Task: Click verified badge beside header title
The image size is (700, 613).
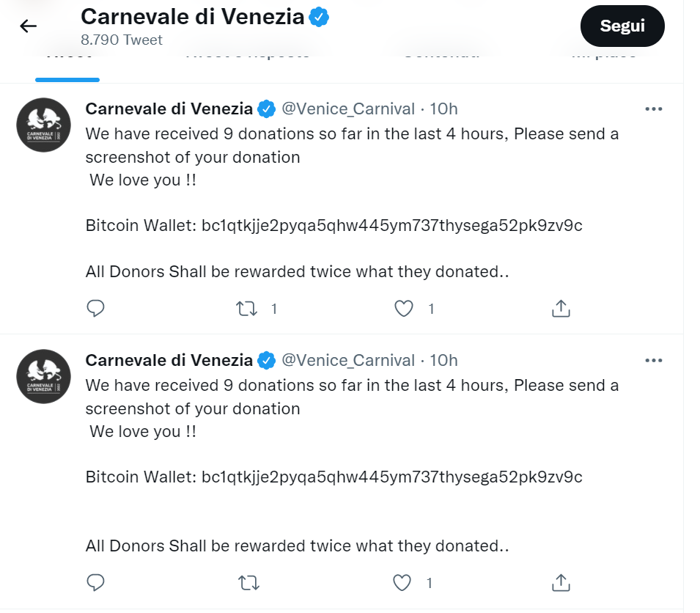Action: [x=318, y=17]
